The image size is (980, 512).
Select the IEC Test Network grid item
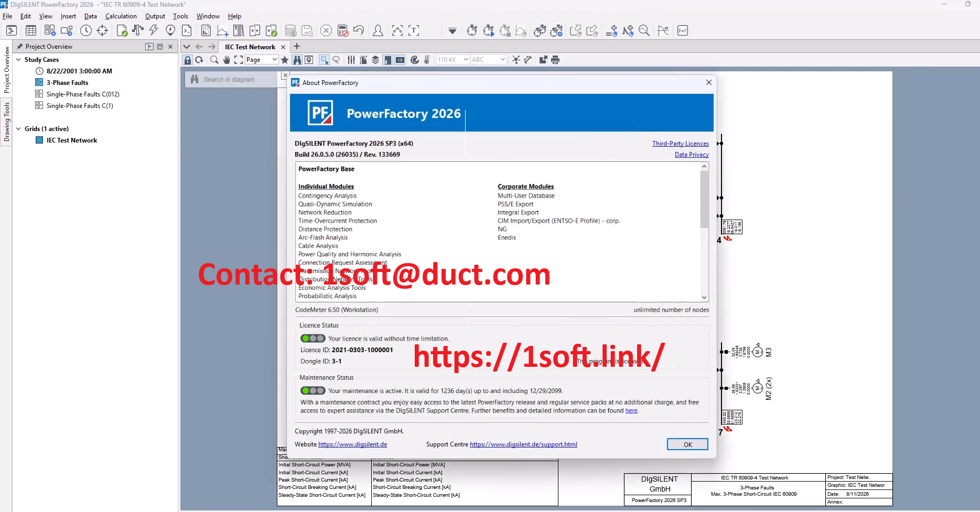(71, 140)
